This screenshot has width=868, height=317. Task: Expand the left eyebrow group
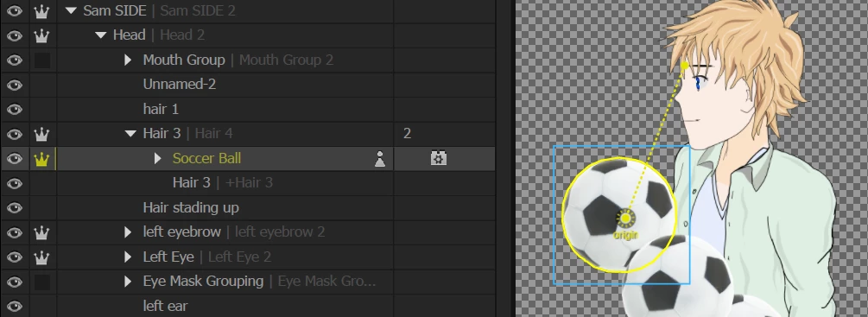pos(128,232)
